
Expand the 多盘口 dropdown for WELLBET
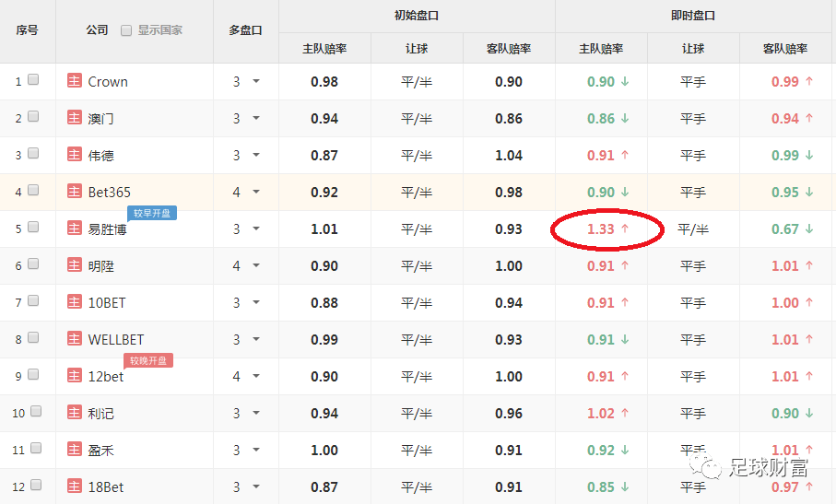tap(256, 339)
